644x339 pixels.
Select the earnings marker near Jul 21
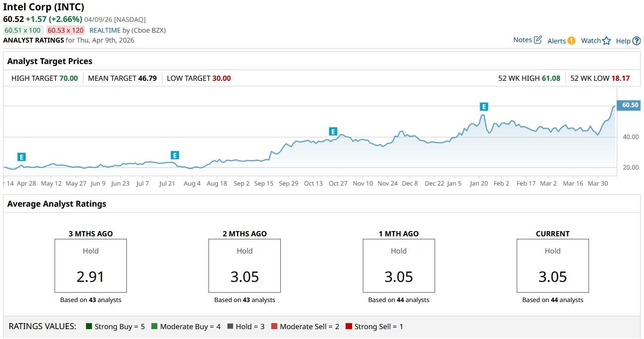tap(175, 155)
